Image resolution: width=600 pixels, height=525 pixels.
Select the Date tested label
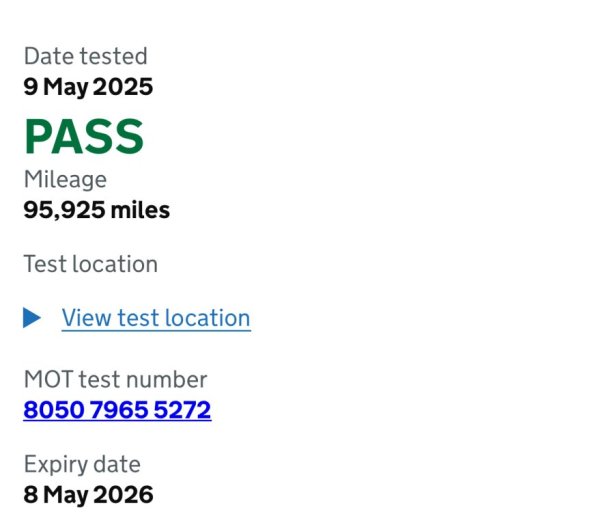pos(85,56)
